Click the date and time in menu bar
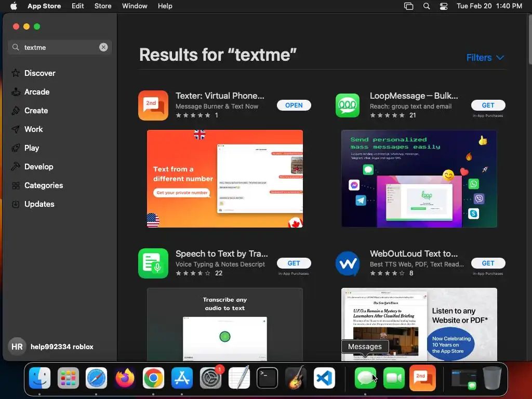Viewport: 532px width, 399px height. coord(489,6)
